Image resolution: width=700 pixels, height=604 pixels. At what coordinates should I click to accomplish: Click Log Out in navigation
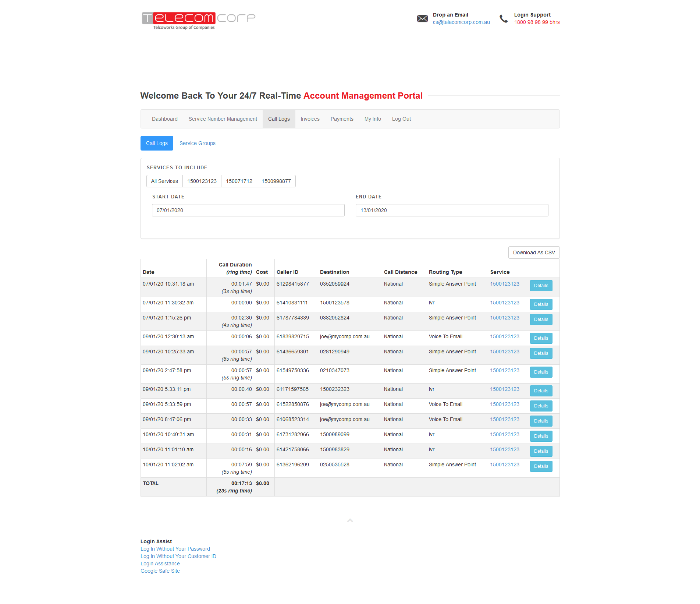coord(401,119)
